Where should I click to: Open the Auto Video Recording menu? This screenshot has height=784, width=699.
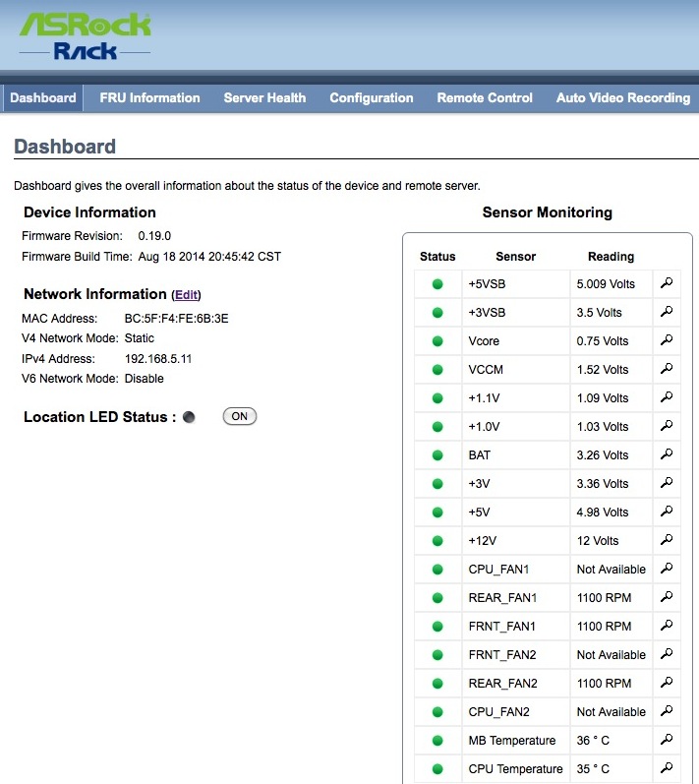point(623,97)
